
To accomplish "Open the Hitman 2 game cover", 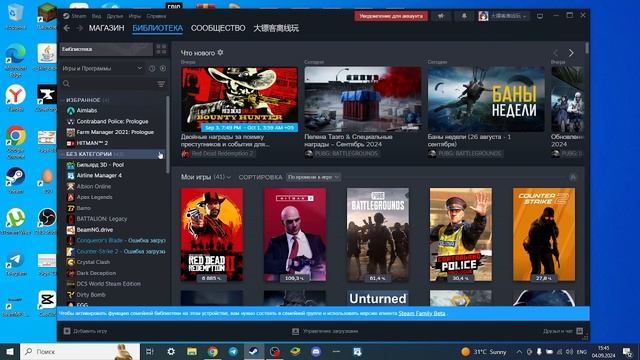I will (295, 235).
